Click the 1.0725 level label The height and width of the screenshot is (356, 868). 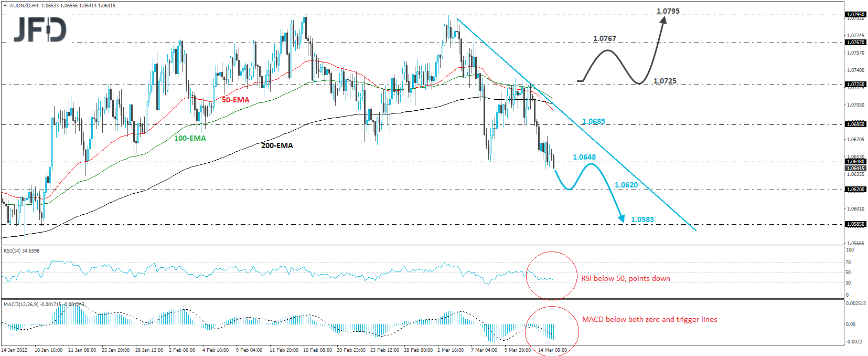click(x=665, y=81)
